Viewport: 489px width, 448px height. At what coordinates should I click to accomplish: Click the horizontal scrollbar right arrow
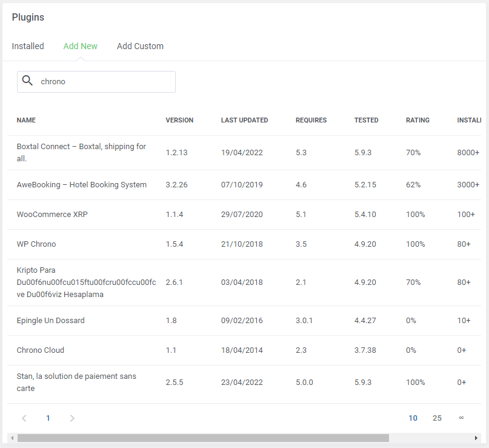coord(476,438)
